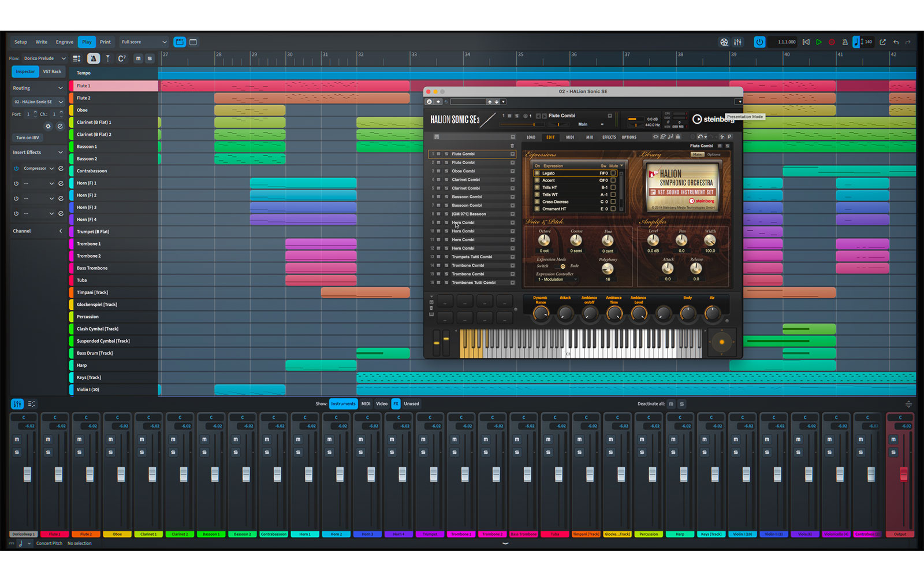Click the Turn on IRV button
This screenshot has width=924, height=582.
point(28,138)
